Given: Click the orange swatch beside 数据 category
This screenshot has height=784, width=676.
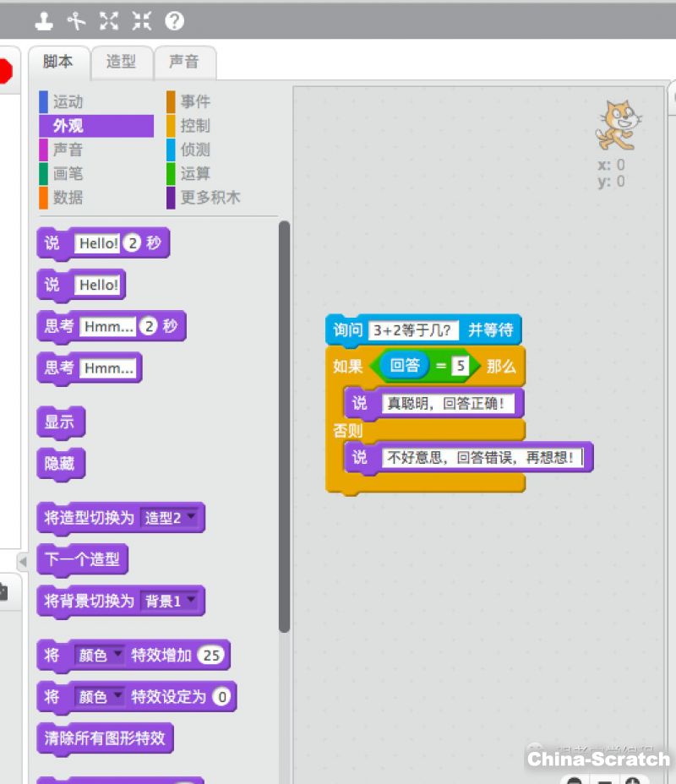Looking at the screenshot, I should pos(43,198).
